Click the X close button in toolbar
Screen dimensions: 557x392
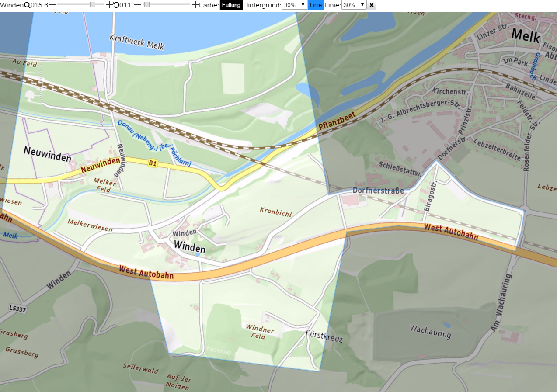click(x=371, y=5)
